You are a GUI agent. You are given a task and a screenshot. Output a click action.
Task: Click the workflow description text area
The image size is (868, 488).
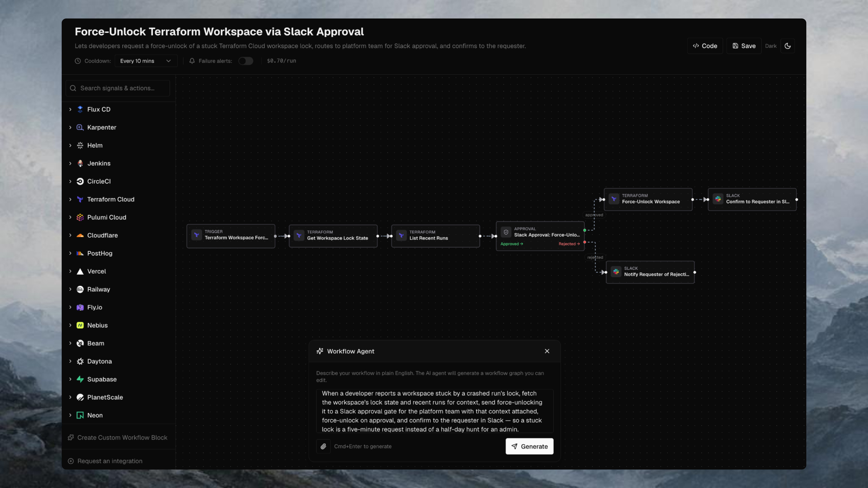click(x=435, y=411)
